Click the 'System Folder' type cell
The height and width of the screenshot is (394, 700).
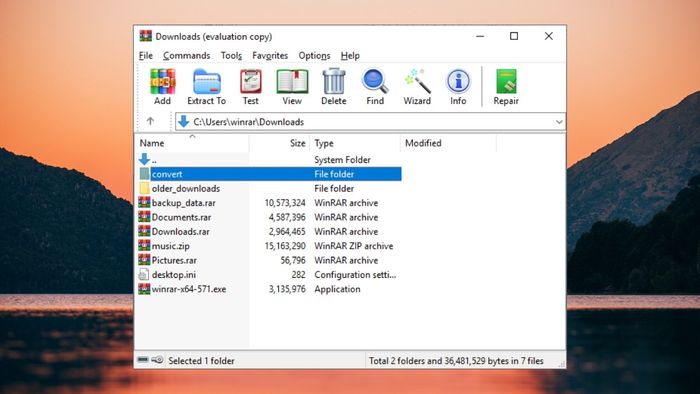click(342, 159)
